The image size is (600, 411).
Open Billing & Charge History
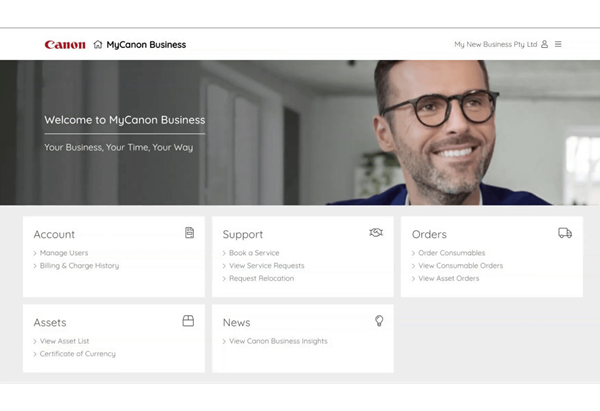tap(79, 266)
